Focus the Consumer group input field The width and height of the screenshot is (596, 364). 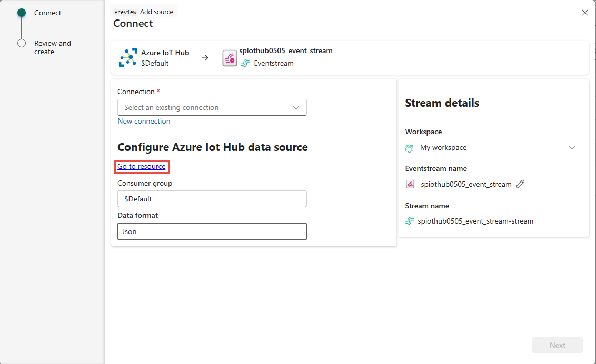click(x=212, y=199)
